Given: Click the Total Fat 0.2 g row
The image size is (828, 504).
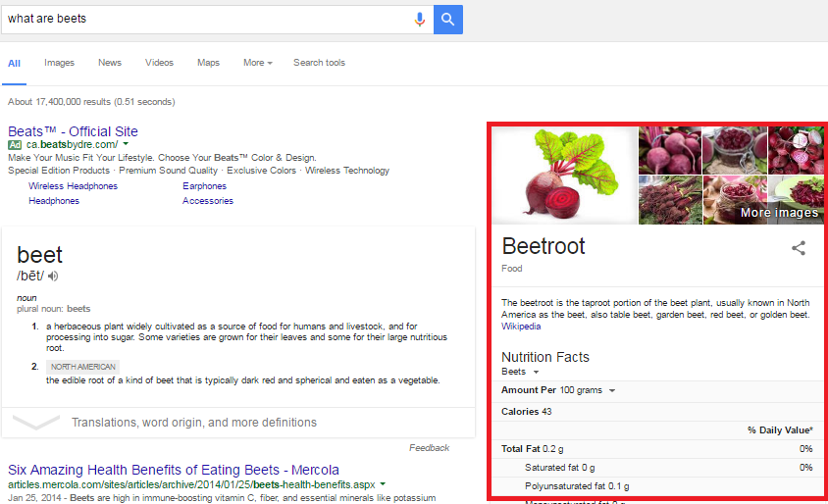Looking at the screenshot, I should [658, 449].
